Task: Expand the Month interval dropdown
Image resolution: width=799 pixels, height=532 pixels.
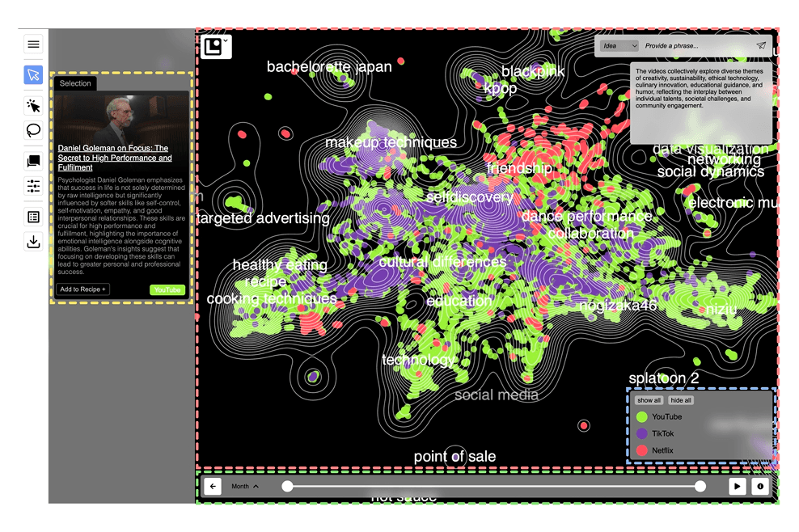Action: pos(244,487)
